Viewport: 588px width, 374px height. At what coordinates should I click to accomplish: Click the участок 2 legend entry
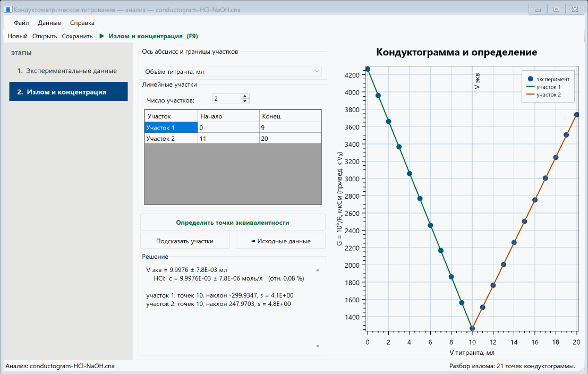[x=544, y=95]
